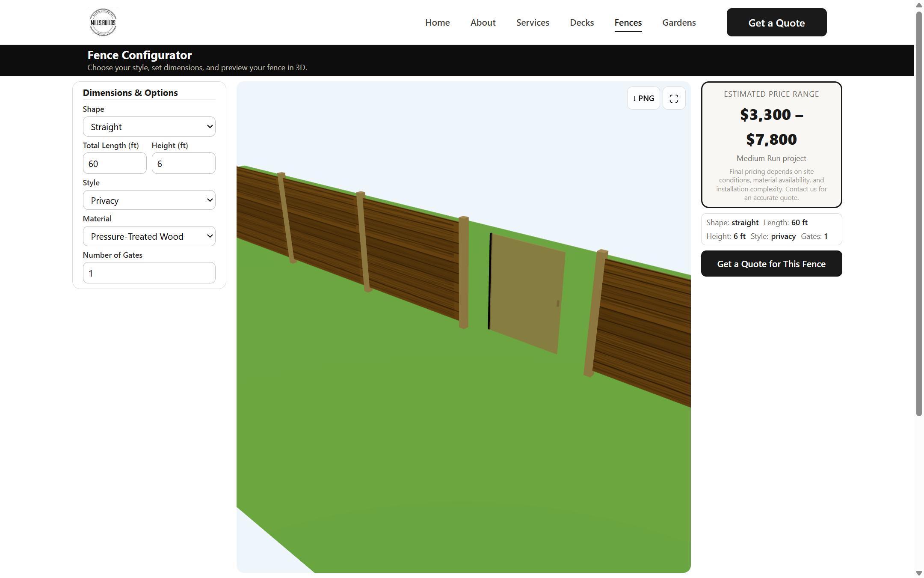Click the 'Medium Run project' text
The image size is (924, 578).
(771, 158)
